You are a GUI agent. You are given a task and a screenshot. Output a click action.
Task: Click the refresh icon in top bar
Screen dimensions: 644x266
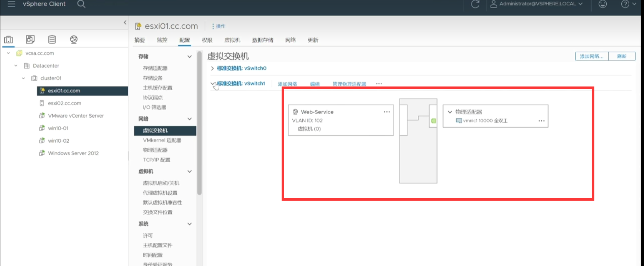(475, 4)
